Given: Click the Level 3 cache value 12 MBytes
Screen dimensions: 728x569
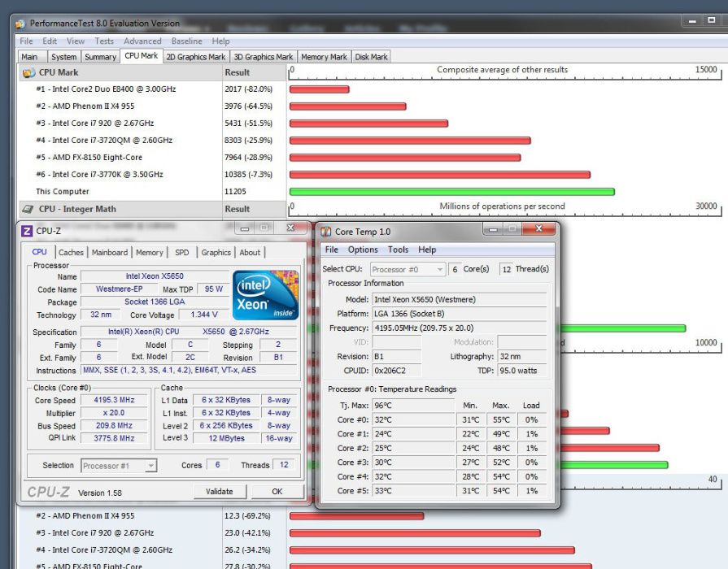Looking at the screenshot, I should pyautogui.click(x=227, y=438).
